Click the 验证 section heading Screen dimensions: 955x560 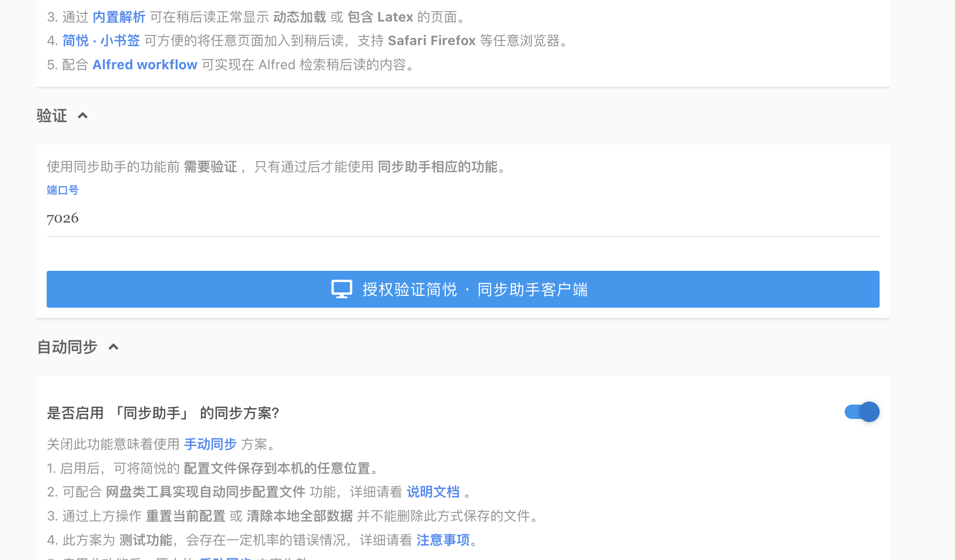point(51,115)
